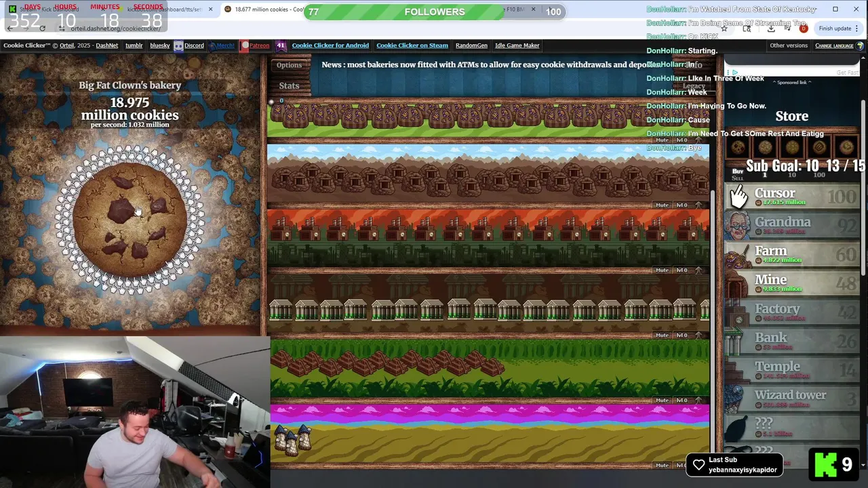
Task: Buy a Factory from the Store
Action: (791, 312)
